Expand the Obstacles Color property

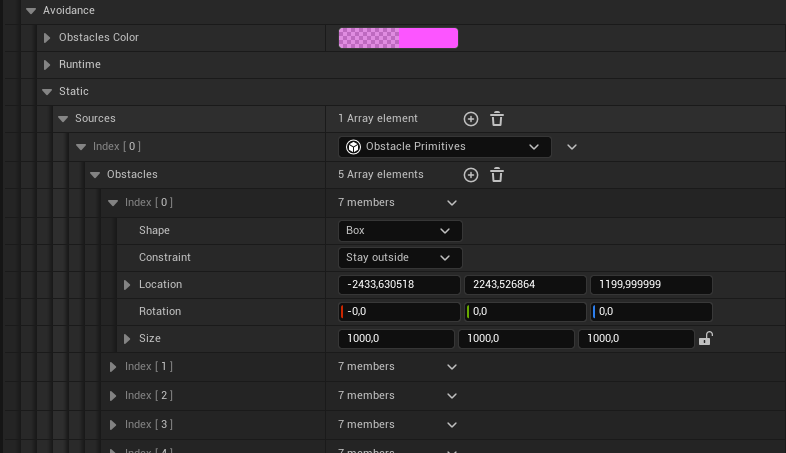[47, 38]
